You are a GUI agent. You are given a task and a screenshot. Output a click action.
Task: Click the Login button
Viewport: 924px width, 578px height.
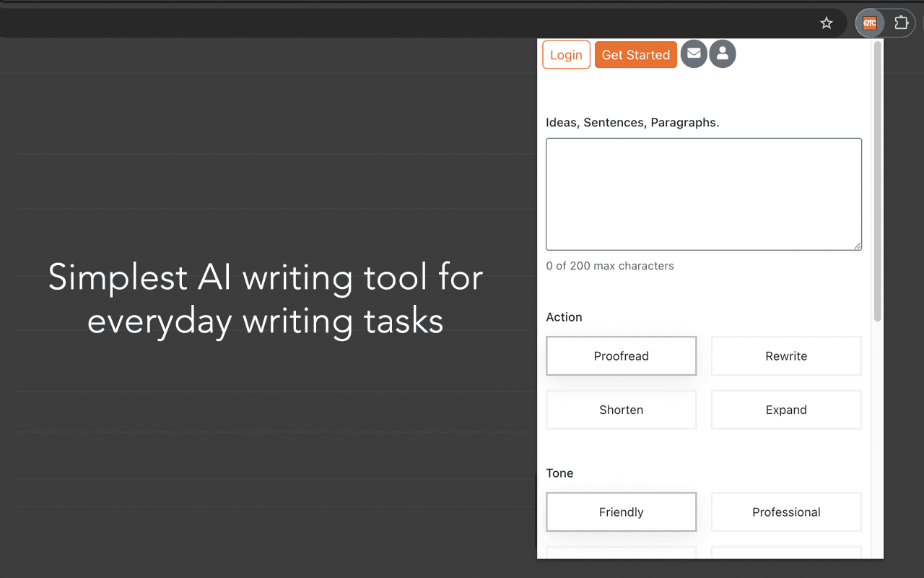566,55
